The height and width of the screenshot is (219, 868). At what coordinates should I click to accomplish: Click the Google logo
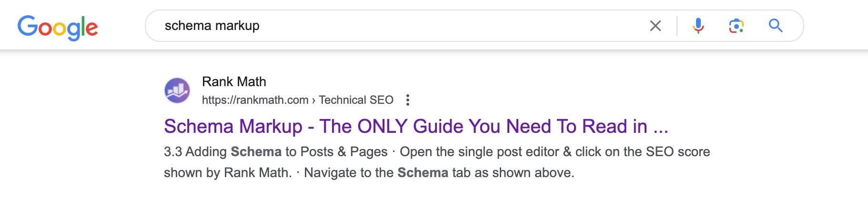58,27
